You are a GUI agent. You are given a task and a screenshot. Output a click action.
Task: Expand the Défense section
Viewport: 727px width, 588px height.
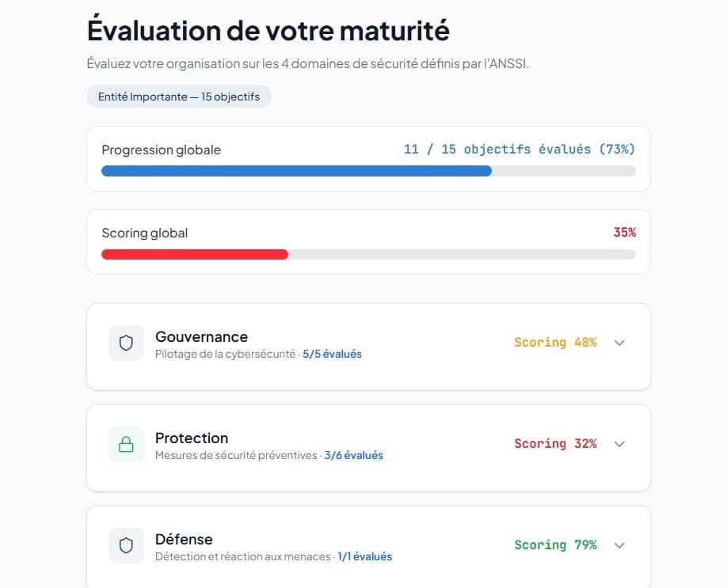point(619,545)
